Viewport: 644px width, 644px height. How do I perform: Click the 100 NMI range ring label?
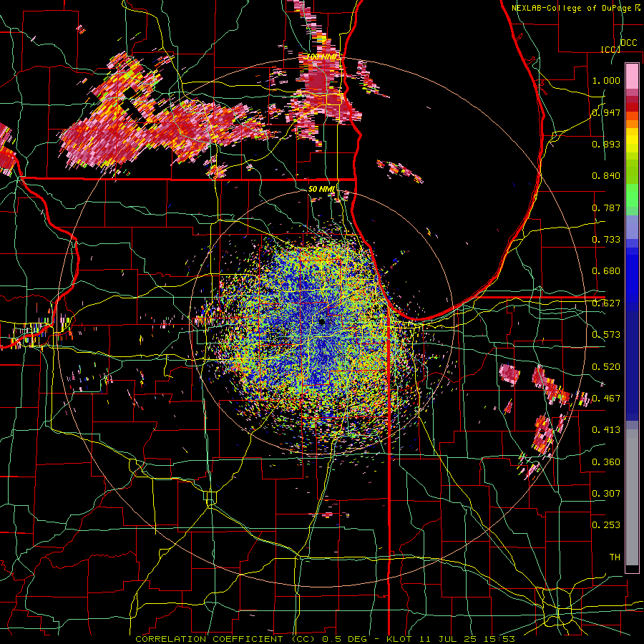[323, 57]
